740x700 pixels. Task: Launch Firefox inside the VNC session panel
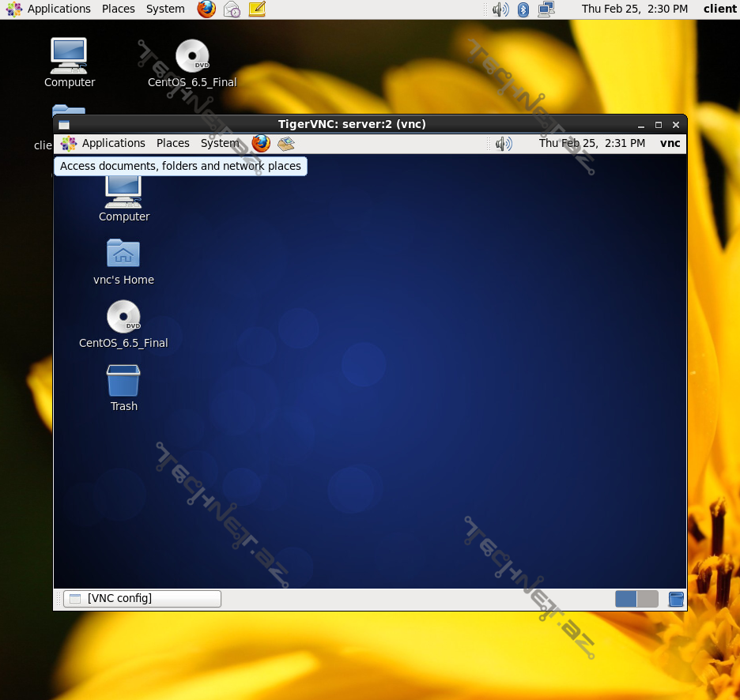click(x=261, y=143)
